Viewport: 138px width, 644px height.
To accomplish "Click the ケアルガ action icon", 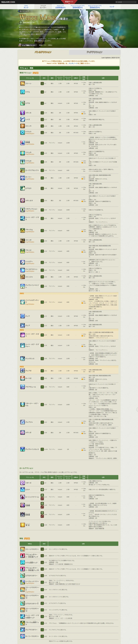I will (23, 162).
